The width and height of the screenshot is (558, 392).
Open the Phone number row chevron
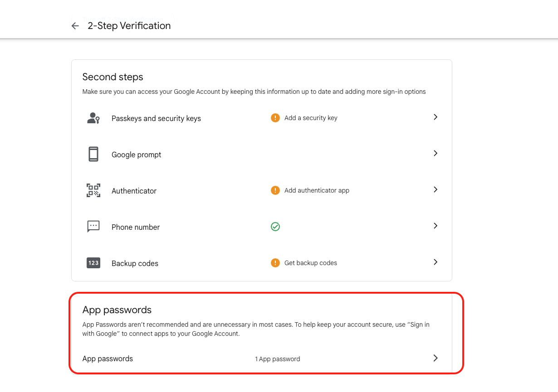coord(436,226)
